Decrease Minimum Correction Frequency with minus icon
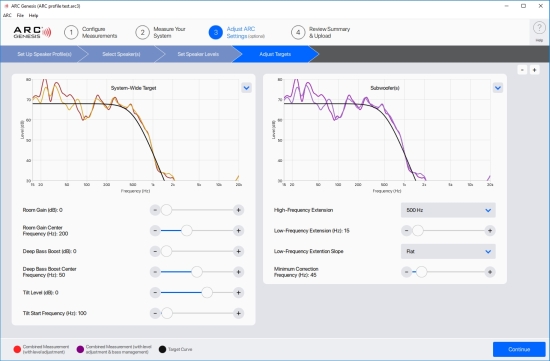Image resolution: width=550 pixels, height=361 pixels. tap(406, 272)
